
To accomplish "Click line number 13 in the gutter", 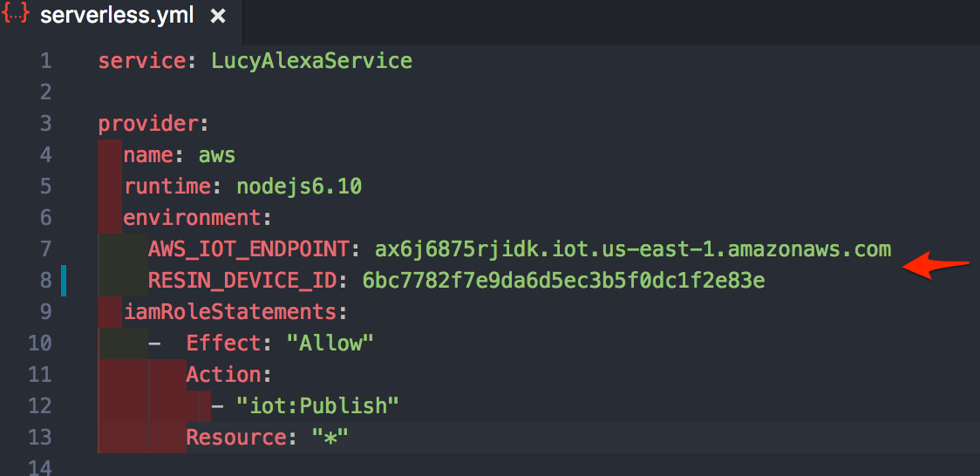I will coord(39,437).
